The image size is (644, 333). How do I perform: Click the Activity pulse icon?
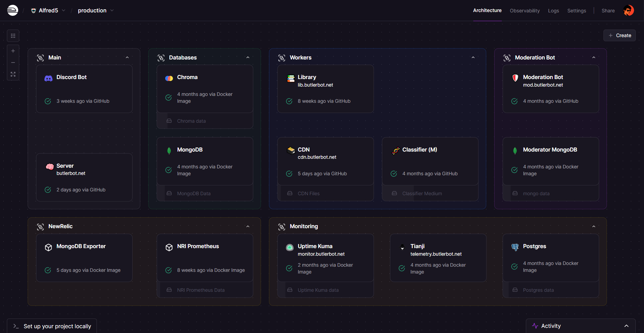[535, 326]
